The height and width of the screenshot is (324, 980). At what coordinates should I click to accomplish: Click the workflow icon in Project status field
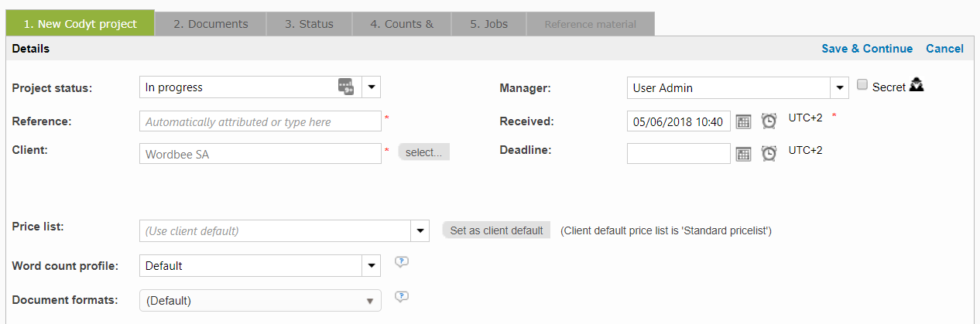[346, 87]
